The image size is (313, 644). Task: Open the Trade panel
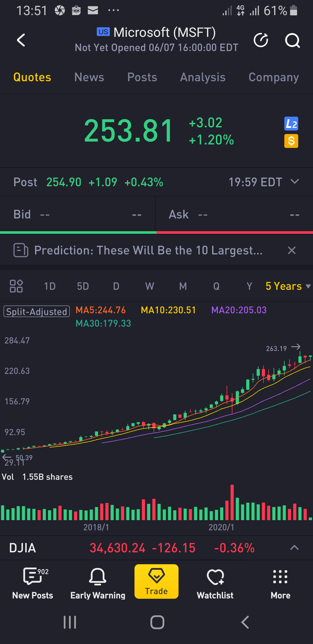(x=156, y=581)
